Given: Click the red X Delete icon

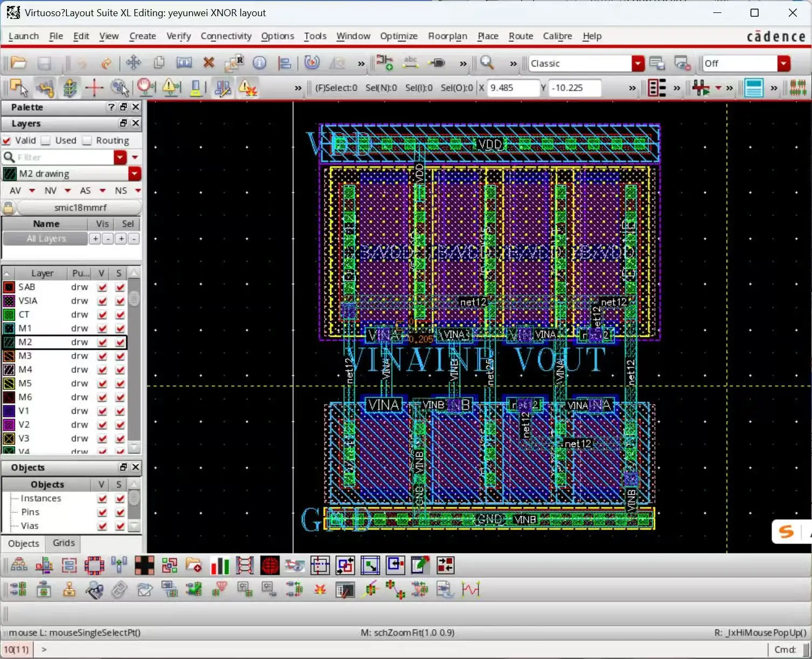Looking at the screenshot, I should point(209,63).
